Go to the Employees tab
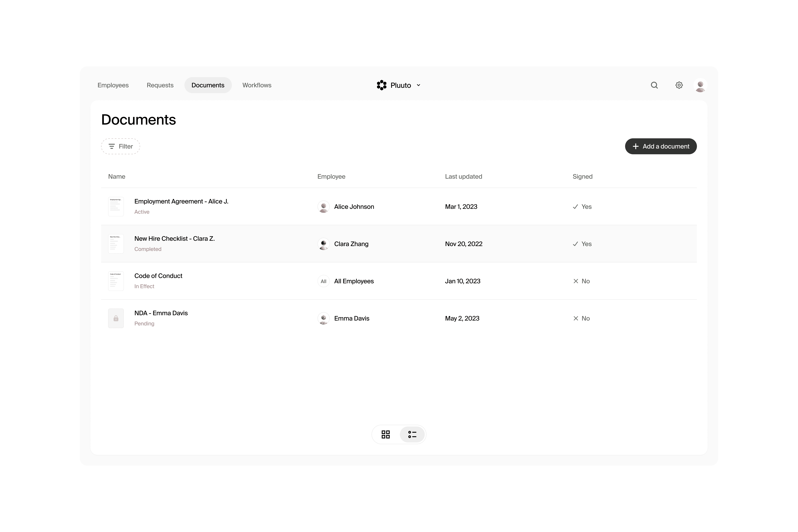The height and width of the screenshot is (532, 798). (113, 85)
